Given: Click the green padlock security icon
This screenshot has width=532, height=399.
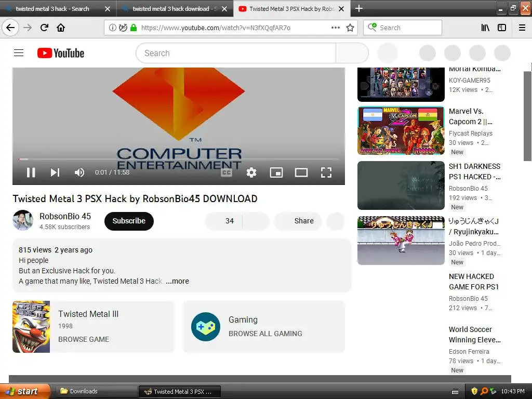Looking at the screenshot, I should pos(134,28).
